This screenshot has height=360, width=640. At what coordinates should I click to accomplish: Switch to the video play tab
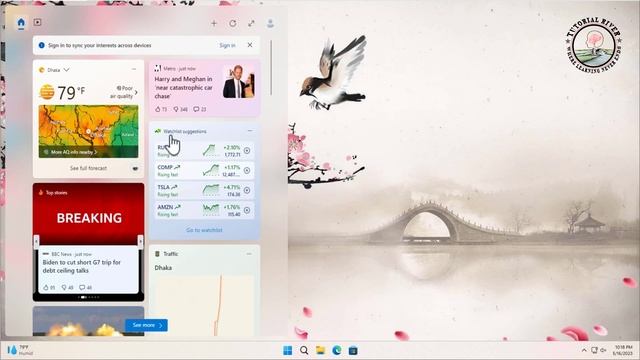[x=38, y=22]
